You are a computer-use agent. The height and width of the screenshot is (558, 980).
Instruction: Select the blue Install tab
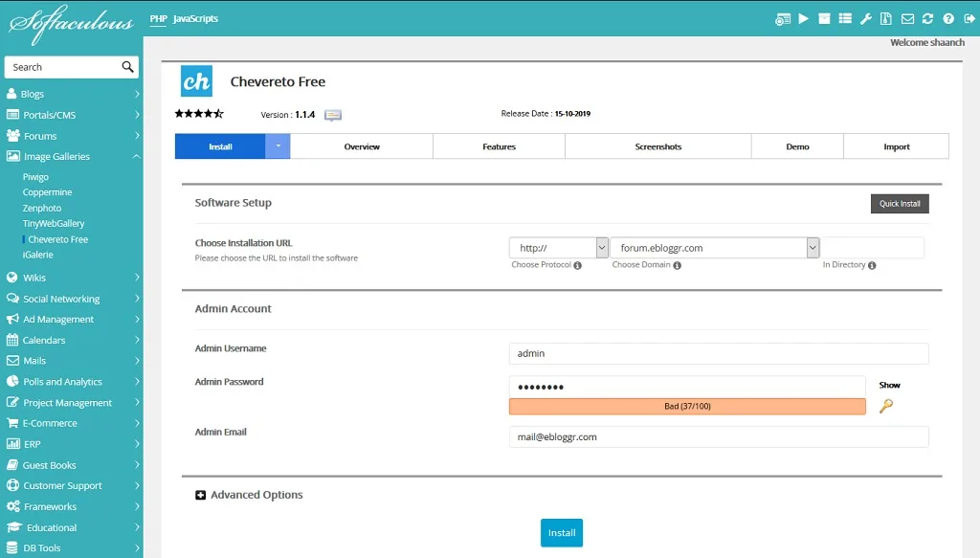[x=220, y=146]
